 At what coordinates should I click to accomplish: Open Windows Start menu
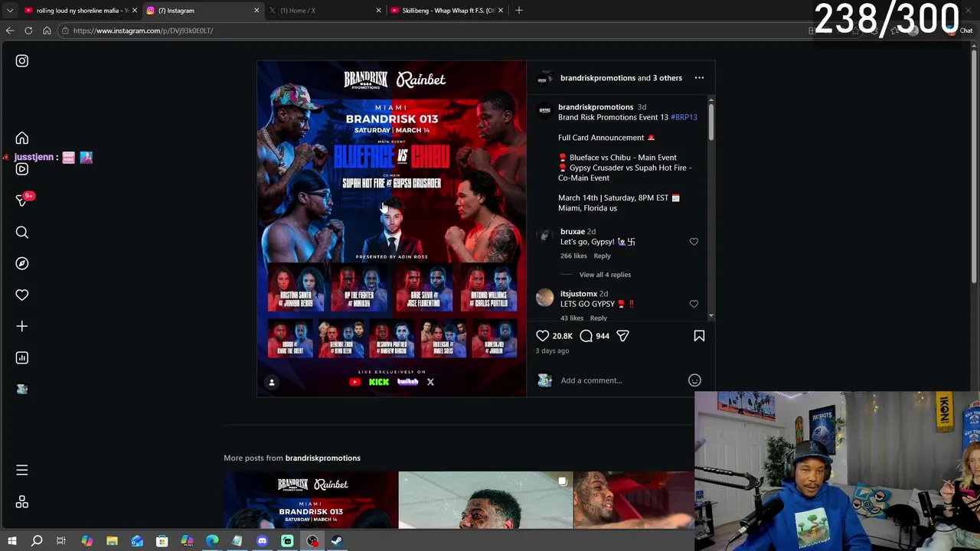[11, 541]
